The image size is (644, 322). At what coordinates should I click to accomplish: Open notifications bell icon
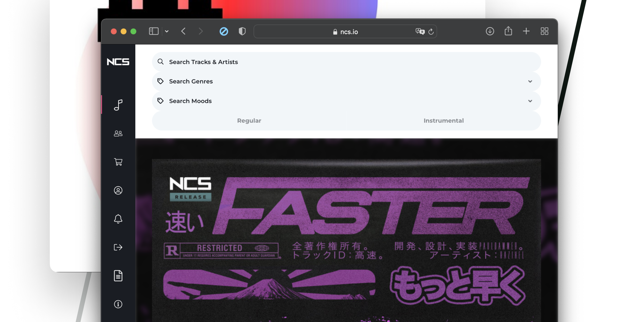(118, 219)
